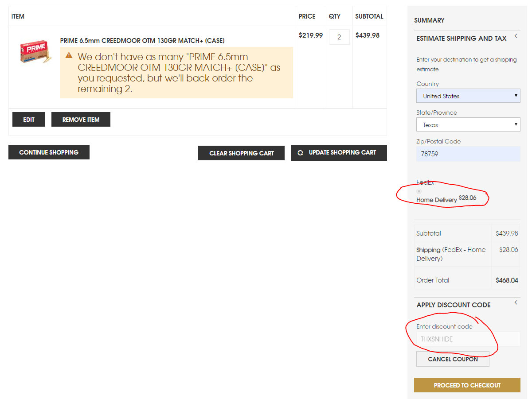532x399 pixels.
Task: Click CANCEL COUPON button
Action: tap(453, 359)
